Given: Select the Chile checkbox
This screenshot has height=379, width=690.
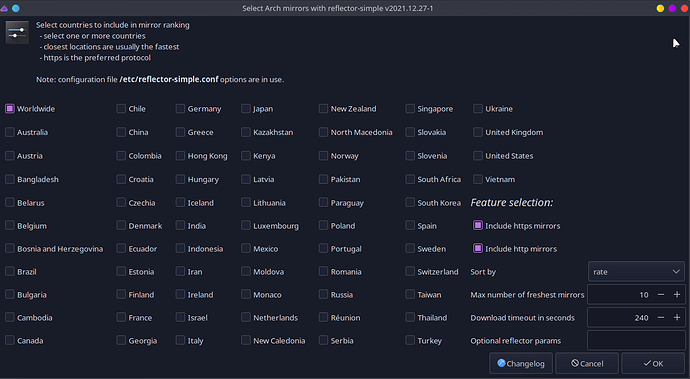Looking at the screenshot, I should click(121, 108).
